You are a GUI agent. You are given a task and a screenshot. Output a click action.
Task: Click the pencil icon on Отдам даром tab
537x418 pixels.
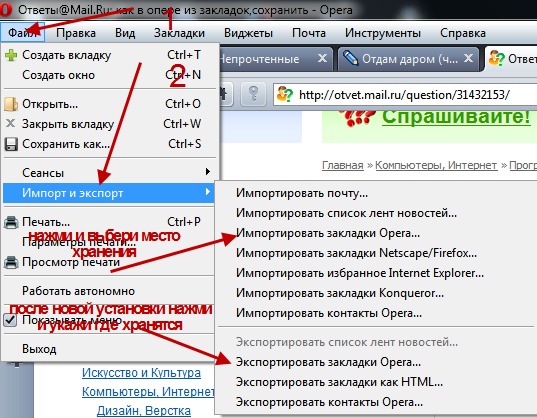[x=350, y=58]
